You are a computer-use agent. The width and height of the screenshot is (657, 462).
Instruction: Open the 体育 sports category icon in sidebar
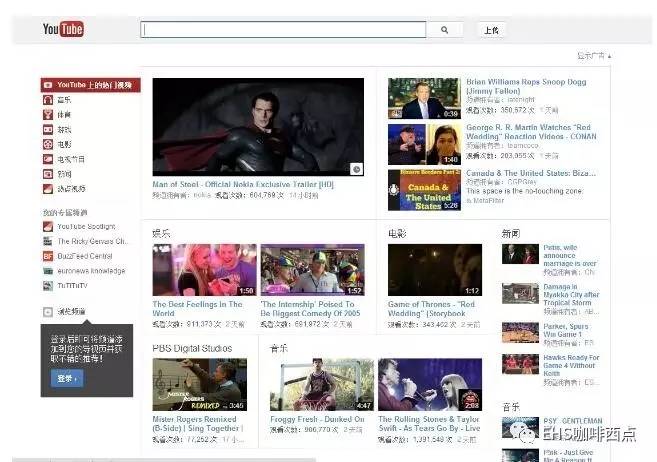pos(47,115)
